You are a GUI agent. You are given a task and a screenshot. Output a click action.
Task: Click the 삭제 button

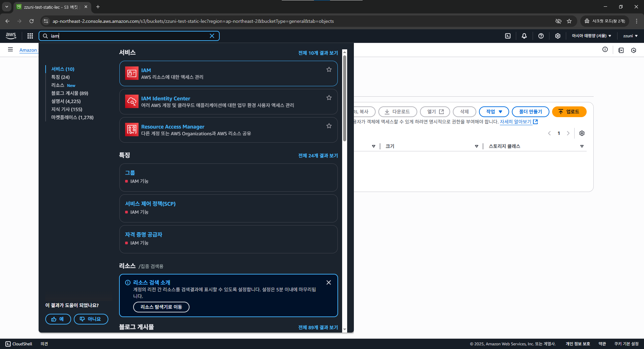pos(465,112)
